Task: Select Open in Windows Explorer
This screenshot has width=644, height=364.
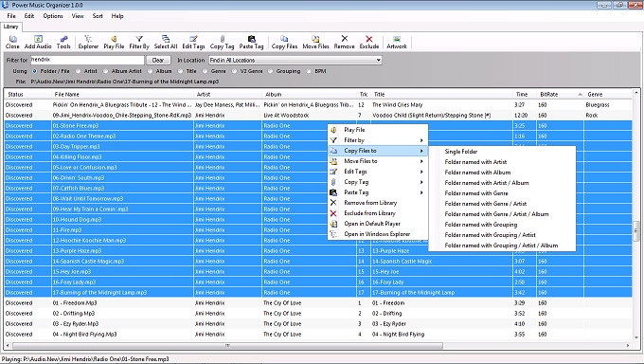Action: point(378,234)
